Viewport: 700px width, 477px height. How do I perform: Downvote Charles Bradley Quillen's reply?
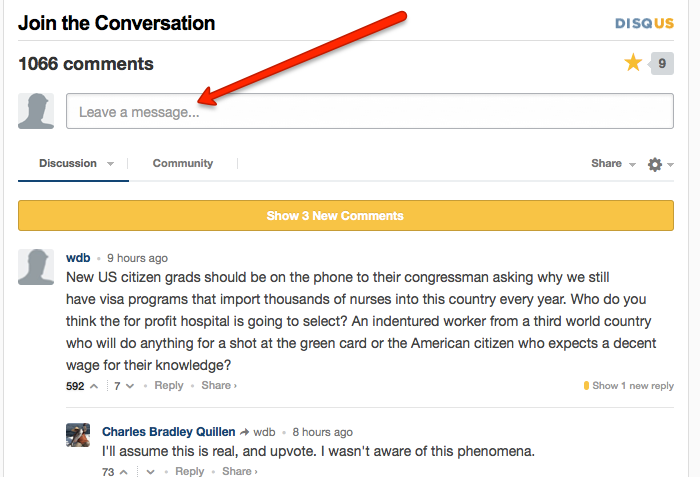click(151, 472)
